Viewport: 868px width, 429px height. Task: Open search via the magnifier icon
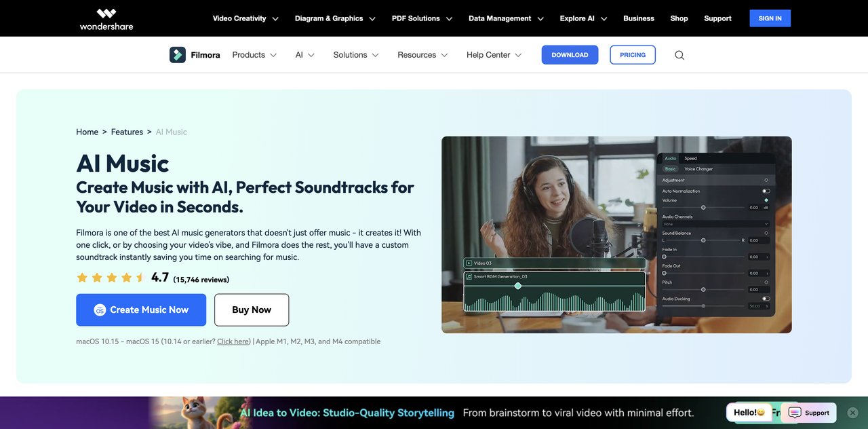pyautogui.click(x=679, y=54)
